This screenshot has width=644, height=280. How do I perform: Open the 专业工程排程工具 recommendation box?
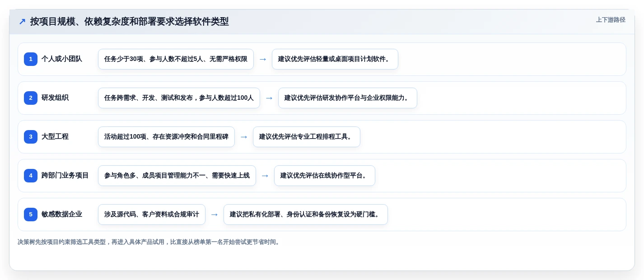click(307, 137)
